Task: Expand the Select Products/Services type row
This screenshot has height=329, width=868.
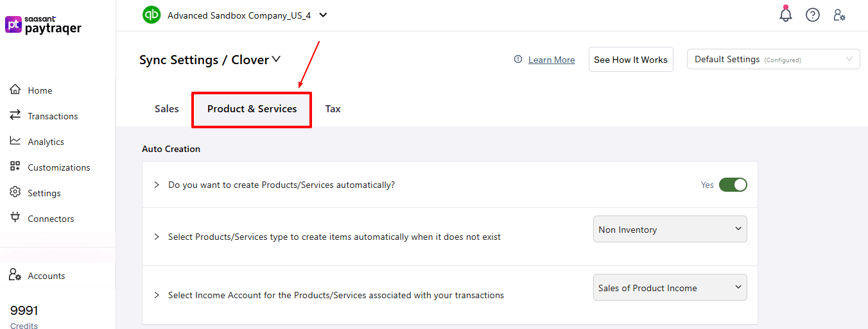Action: (157, 237)
